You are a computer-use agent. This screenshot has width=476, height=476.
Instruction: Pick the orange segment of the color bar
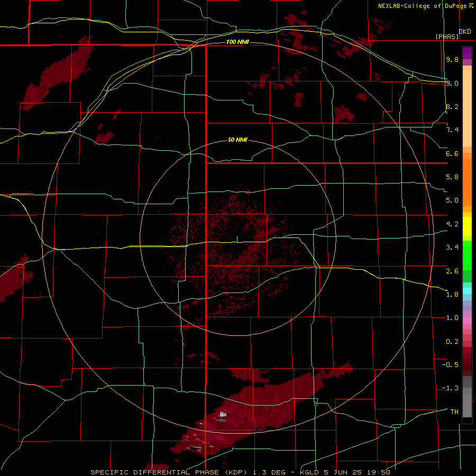pos(467,182)
